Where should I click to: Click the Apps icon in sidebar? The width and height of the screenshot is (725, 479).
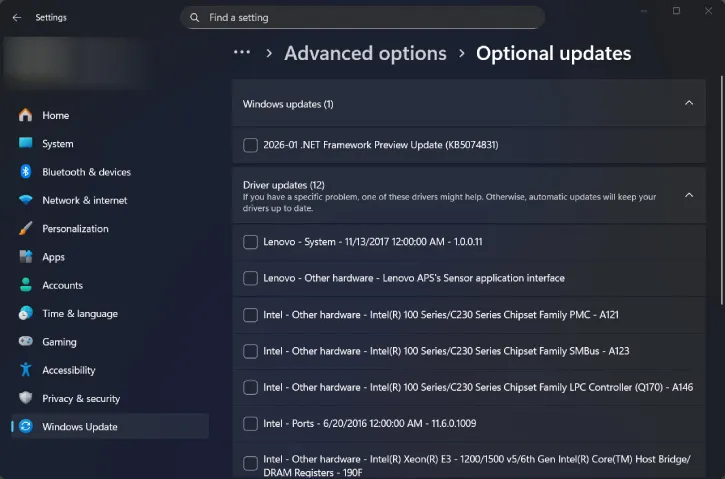26,256
